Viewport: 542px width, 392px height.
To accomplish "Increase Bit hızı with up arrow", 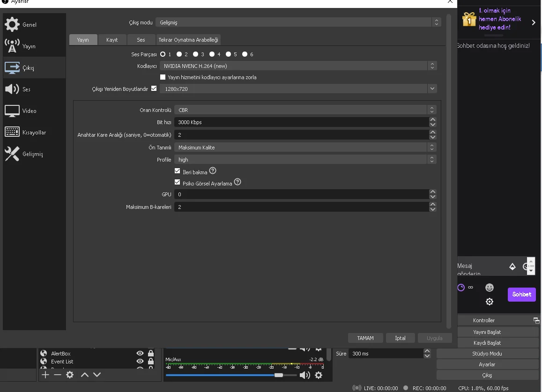I will coord(432,119).
